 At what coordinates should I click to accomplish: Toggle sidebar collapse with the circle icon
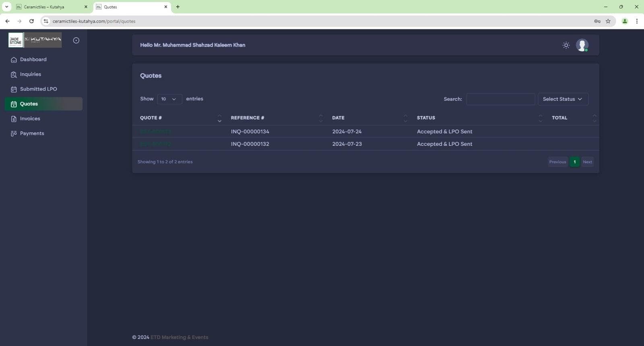click(x=76, y=40)
